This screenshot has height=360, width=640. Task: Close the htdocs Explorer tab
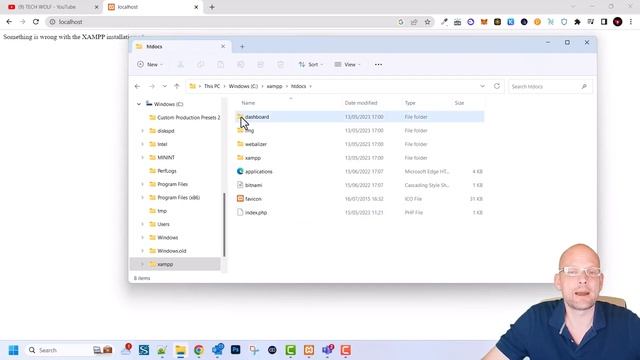tap(223, 47)
